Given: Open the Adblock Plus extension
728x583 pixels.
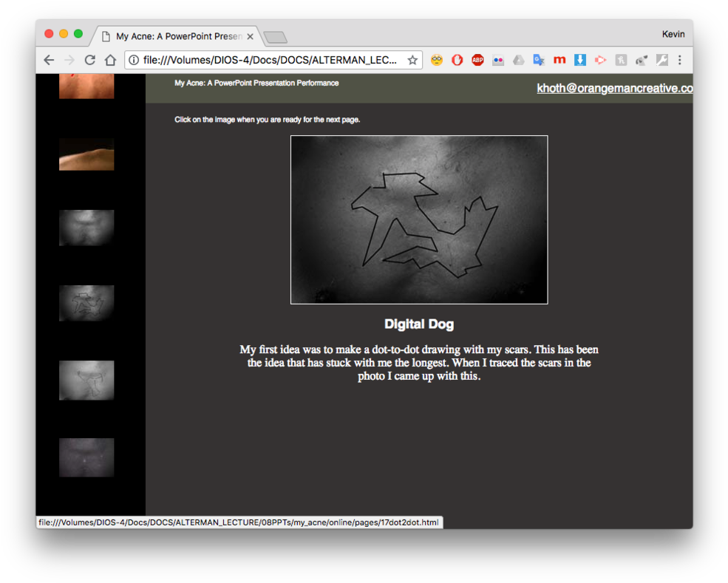Looking at the screenshot, I should [x=477, y=61].
